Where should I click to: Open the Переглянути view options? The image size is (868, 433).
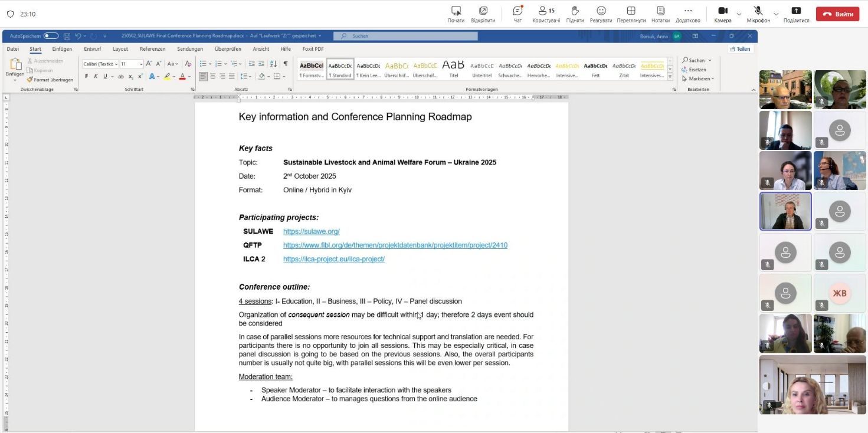[x=631, y=14]
